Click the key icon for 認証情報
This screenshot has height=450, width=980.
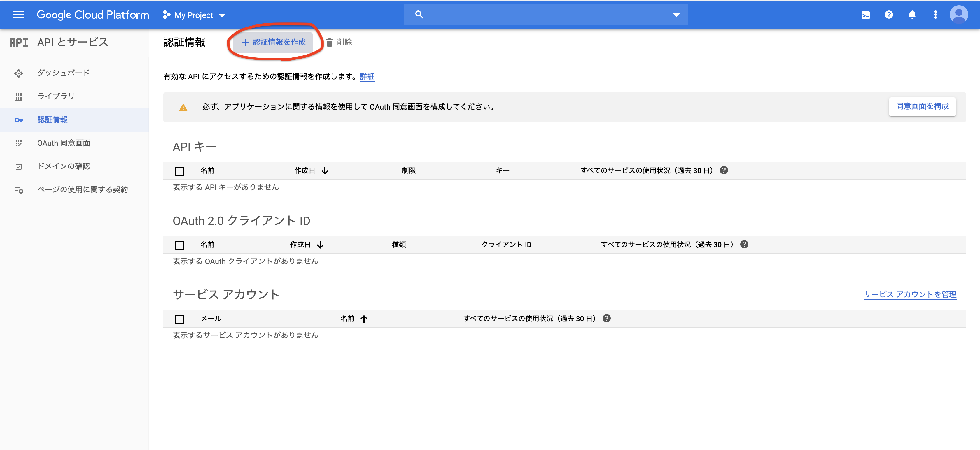[x=19, y=120]
